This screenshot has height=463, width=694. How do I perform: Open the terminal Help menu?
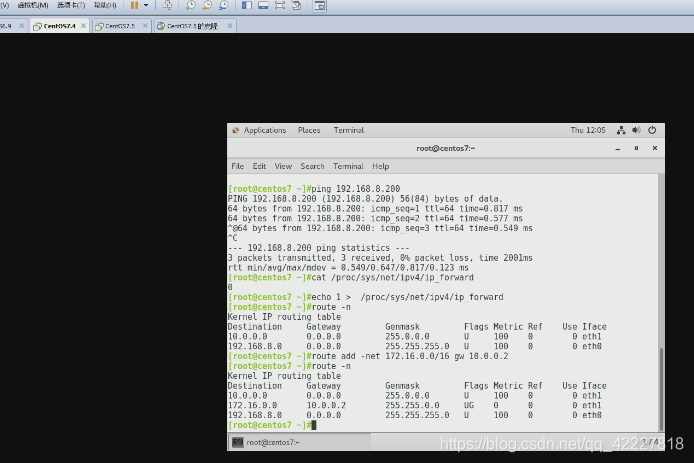381,166
